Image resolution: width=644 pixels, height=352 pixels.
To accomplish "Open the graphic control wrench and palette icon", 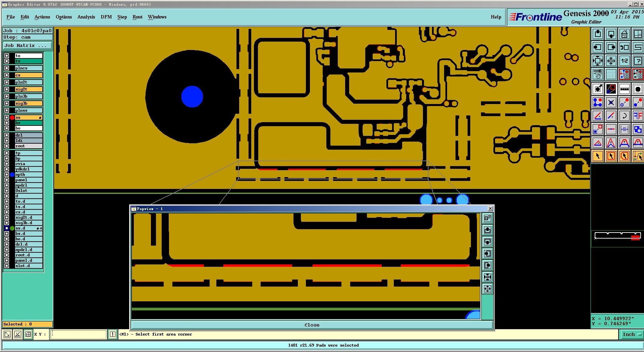I will (x=598, y=74).
